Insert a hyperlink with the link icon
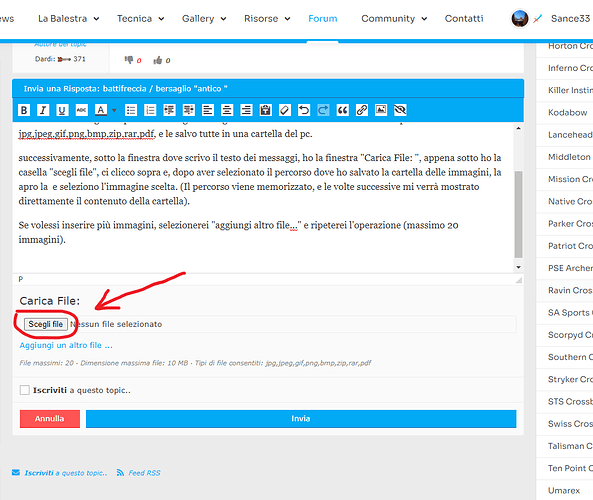The width and height of the screenshot is (593, 500). [362, 110]
